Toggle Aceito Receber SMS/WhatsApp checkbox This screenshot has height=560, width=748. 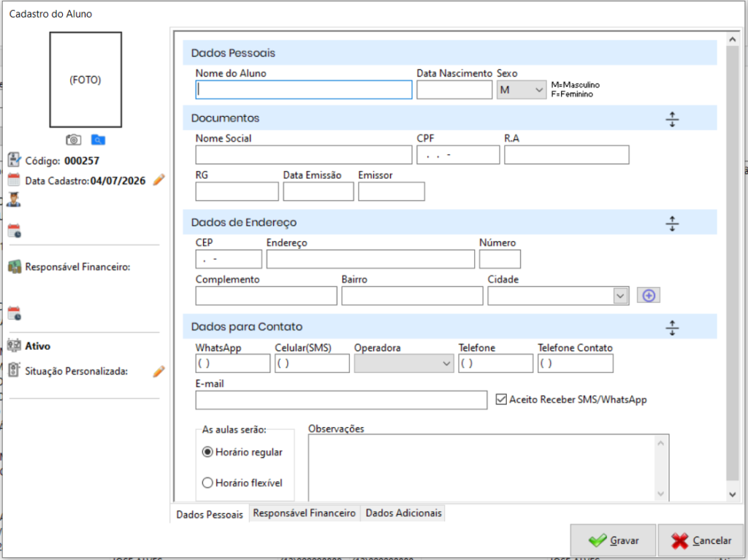[x=501, y=399]
